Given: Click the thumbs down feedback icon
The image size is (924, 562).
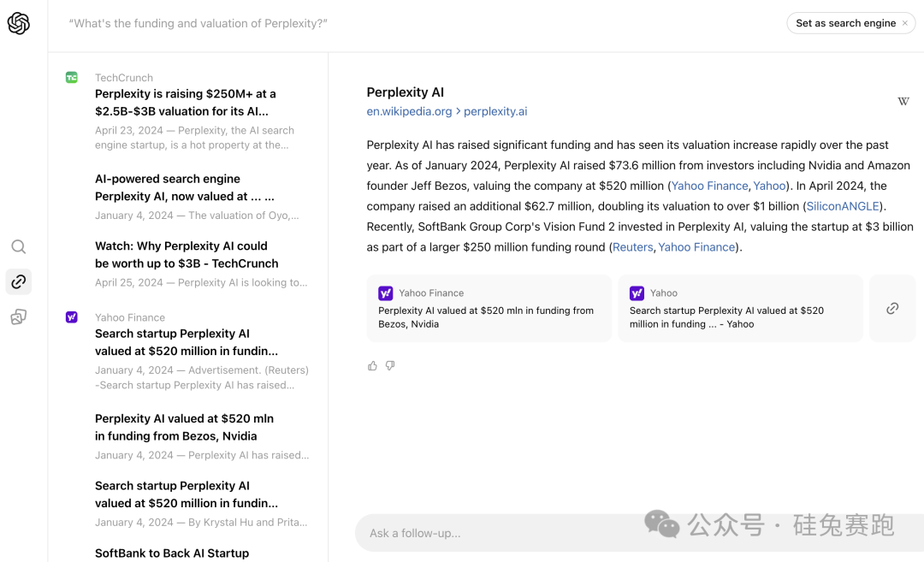Looking at the screenshot, I should [x=390, y=366].
